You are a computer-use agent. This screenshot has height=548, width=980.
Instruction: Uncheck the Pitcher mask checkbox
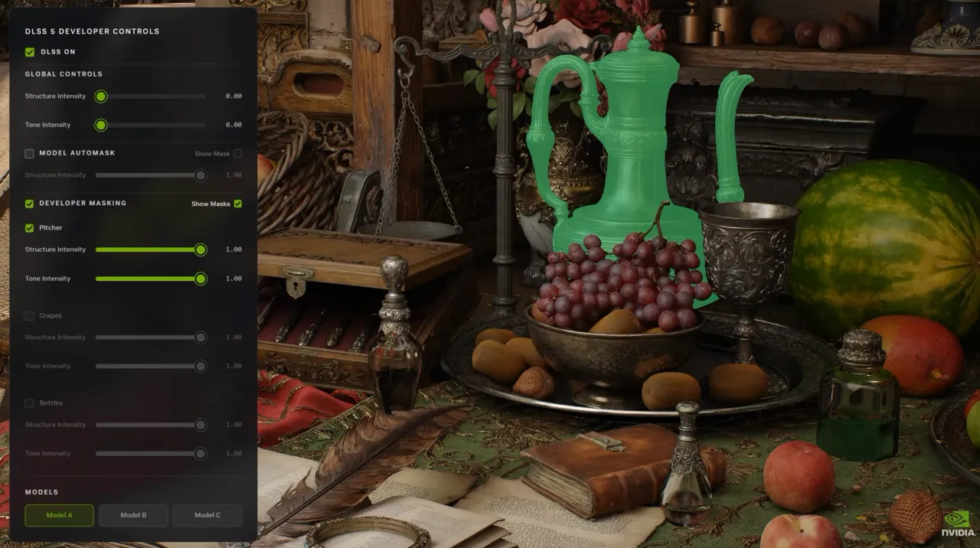click(30, 228)
